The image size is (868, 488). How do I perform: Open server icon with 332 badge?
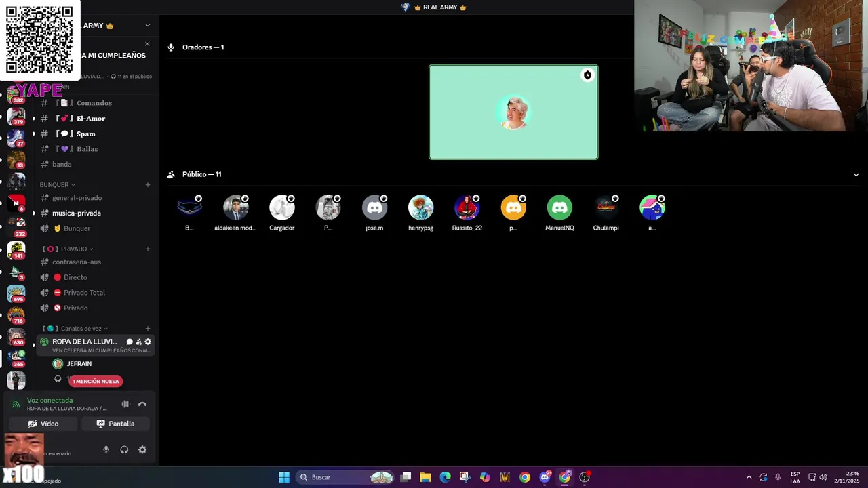(16, 226)
